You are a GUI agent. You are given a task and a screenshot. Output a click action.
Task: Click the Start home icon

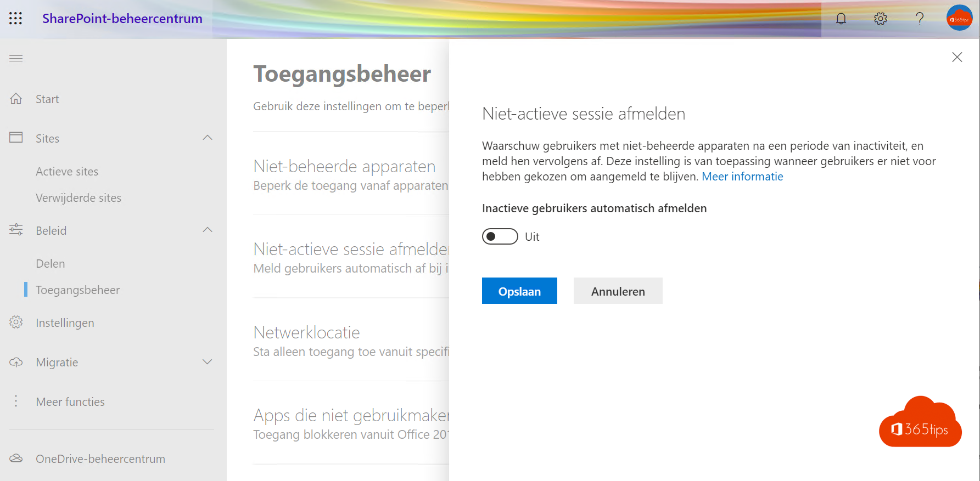point(16,99)
